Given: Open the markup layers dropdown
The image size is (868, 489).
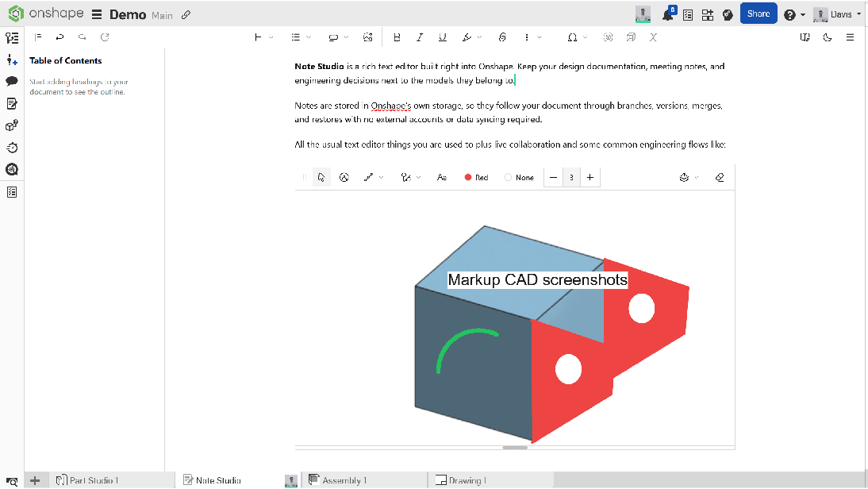Looking at the screenshot, I should 689,177.
